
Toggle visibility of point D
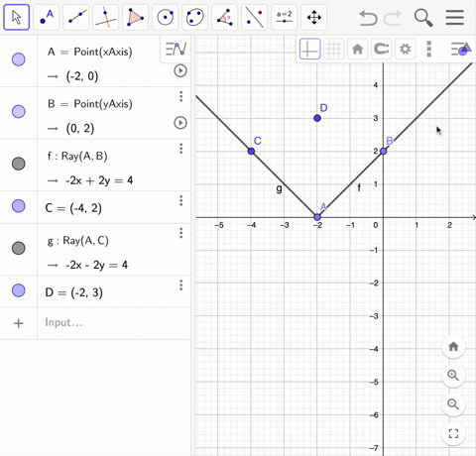19,290
